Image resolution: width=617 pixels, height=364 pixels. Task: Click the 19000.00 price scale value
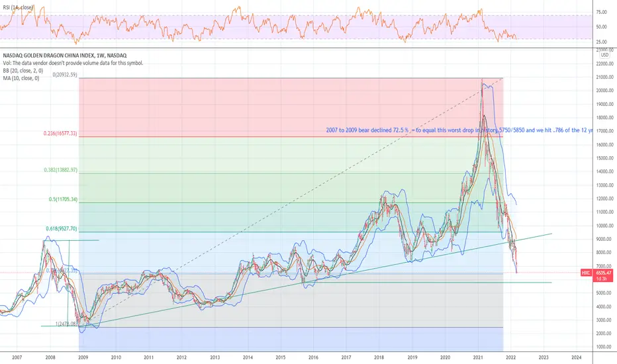tap(605, 105)
